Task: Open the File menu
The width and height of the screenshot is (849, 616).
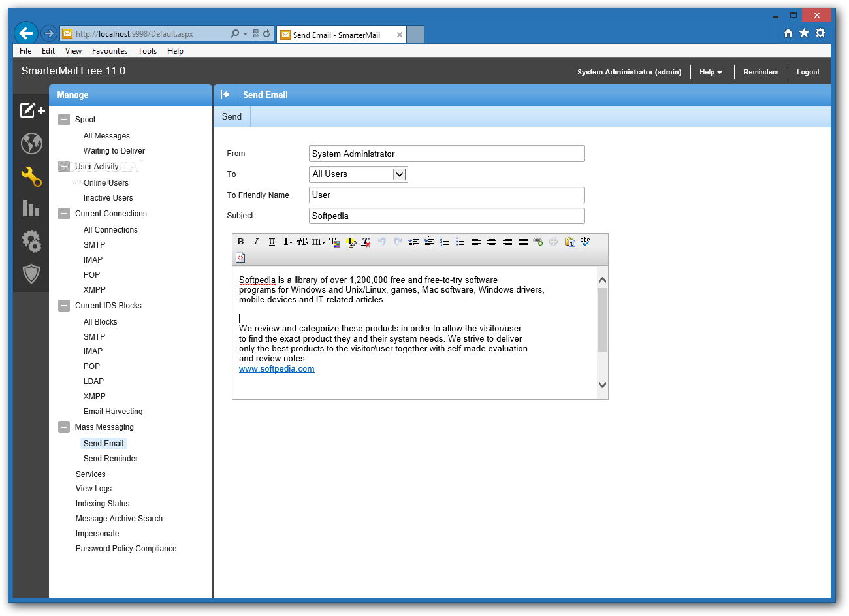Action: [x=25, y=51]
